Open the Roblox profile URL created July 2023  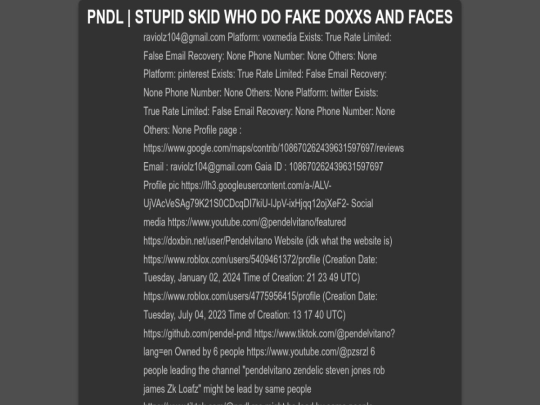pos(231,297)
